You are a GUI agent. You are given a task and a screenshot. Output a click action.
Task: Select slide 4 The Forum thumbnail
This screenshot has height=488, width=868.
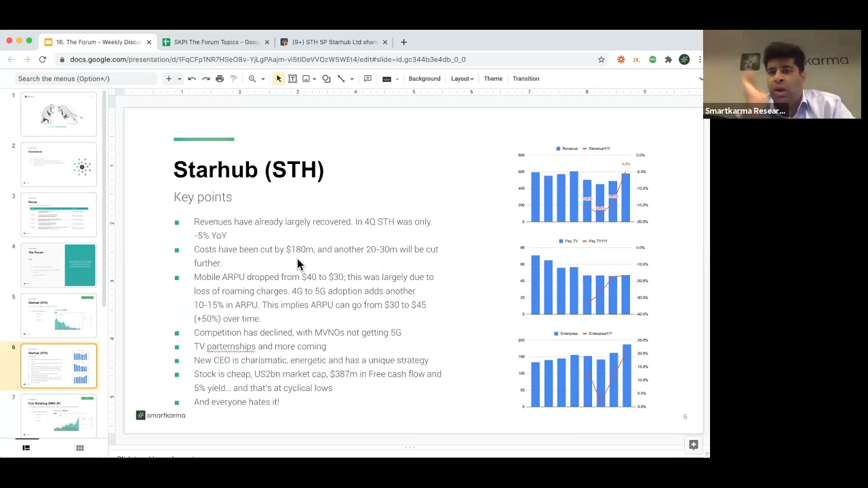[59, 265]
